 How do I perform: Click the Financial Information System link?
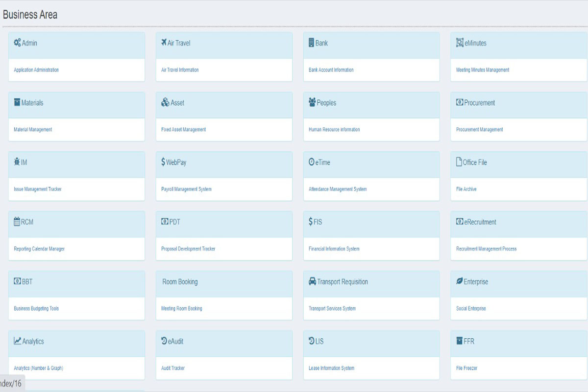[x=334, y=249]
